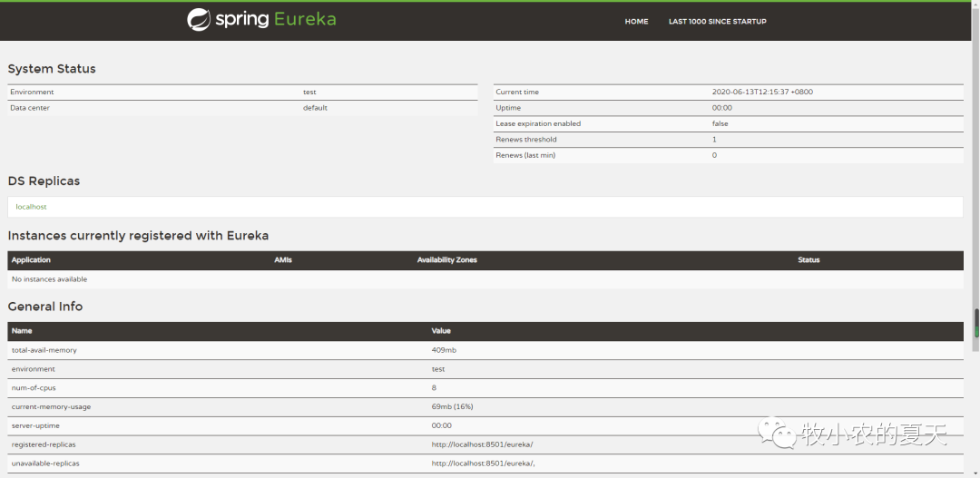Click the 409mb memory value
The width and height of the screenshot is (980, 478).
[x=444, y=350]
